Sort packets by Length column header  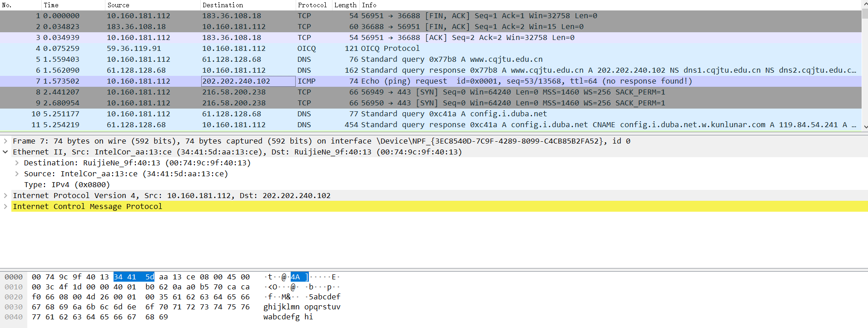tap(345, 5)
